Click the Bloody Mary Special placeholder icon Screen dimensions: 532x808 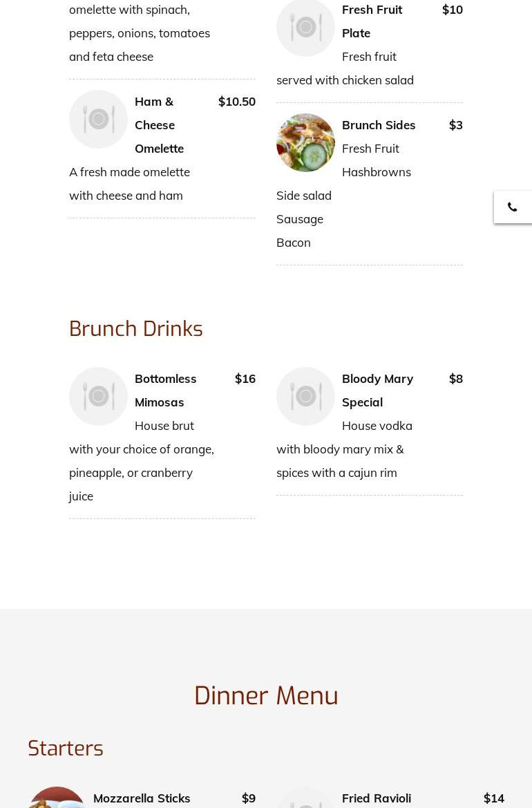(x=305, y=396)
